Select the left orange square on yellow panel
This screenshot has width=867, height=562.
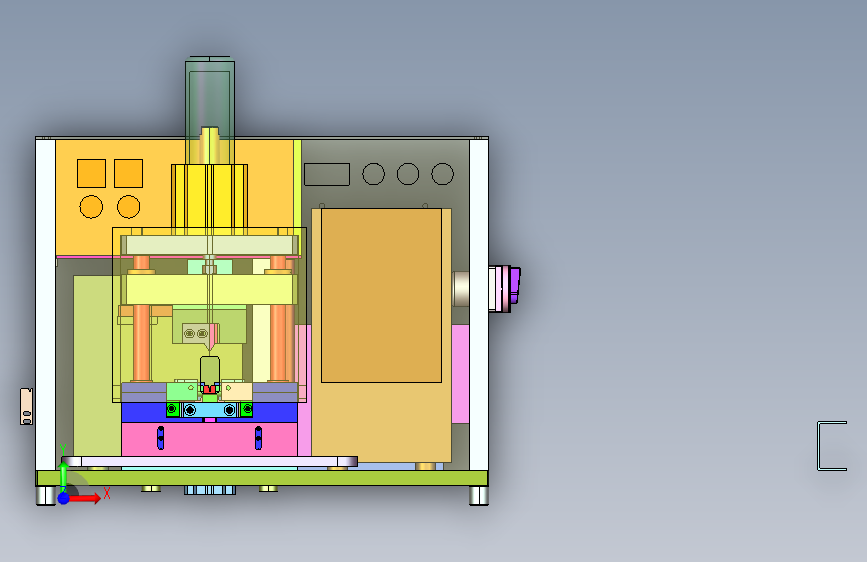click(x=91, y=174)
